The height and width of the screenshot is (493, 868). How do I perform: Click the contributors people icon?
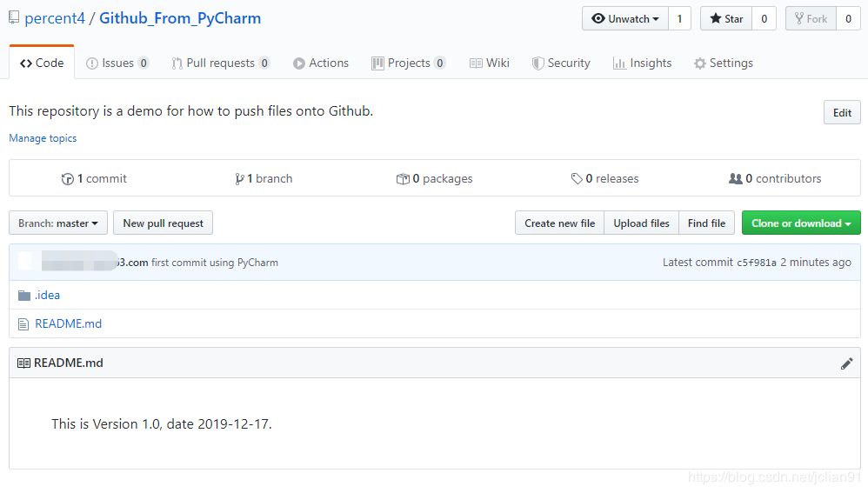click(x=736, y=179)
